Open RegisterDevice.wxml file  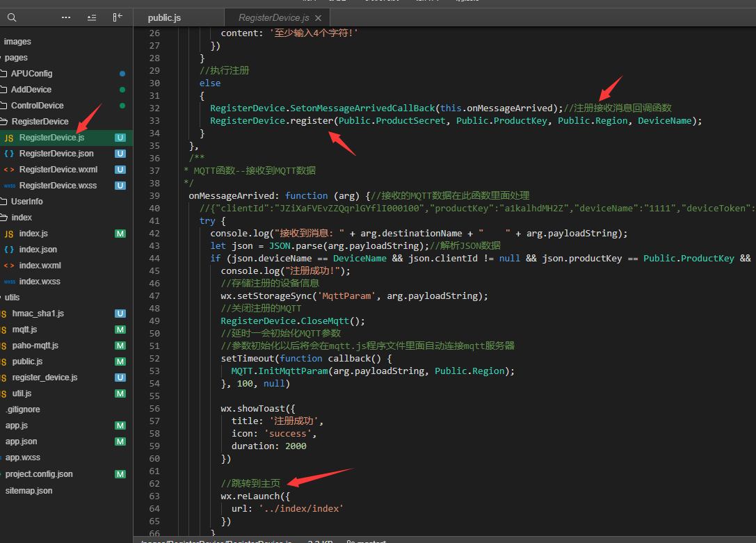tap(58, 170)
